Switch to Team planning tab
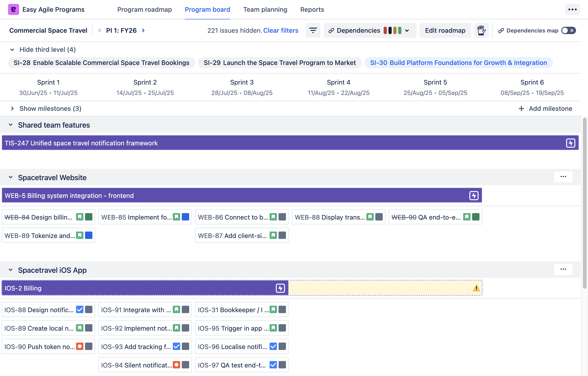Viewport: 588px width, 376px height. pyautogui.click(x=265, y=9)
